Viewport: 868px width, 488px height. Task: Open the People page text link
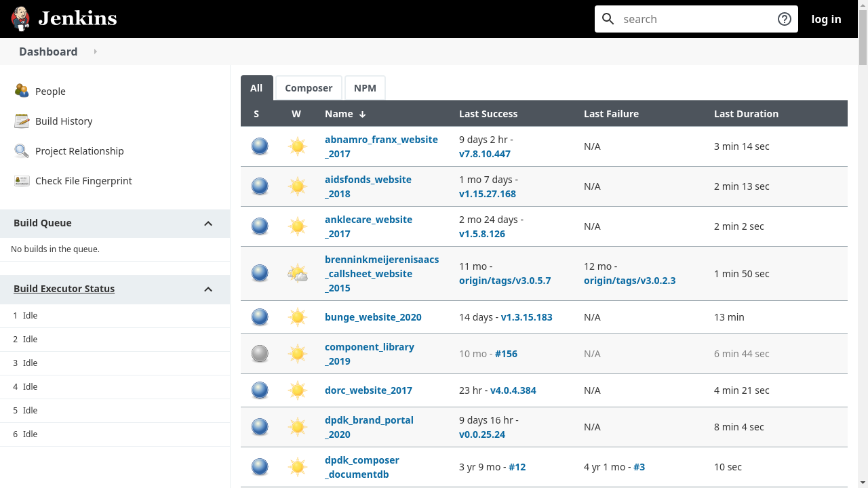point(50,91)
